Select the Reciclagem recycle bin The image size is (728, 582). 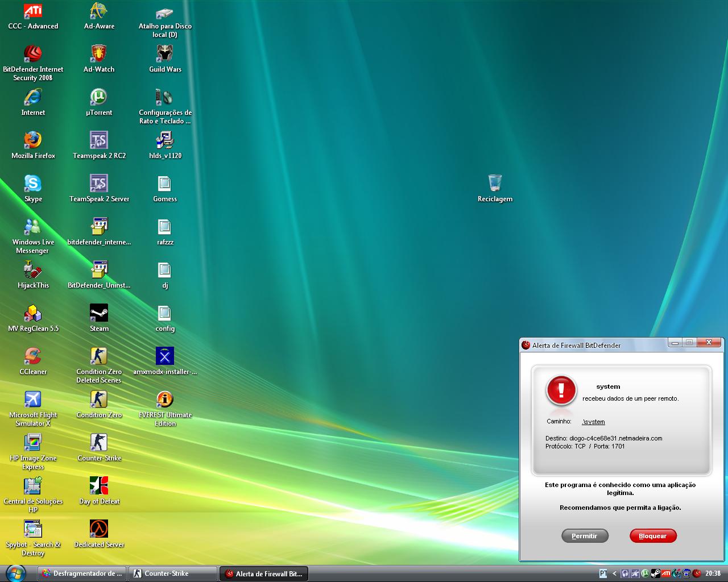coord(495,189)
